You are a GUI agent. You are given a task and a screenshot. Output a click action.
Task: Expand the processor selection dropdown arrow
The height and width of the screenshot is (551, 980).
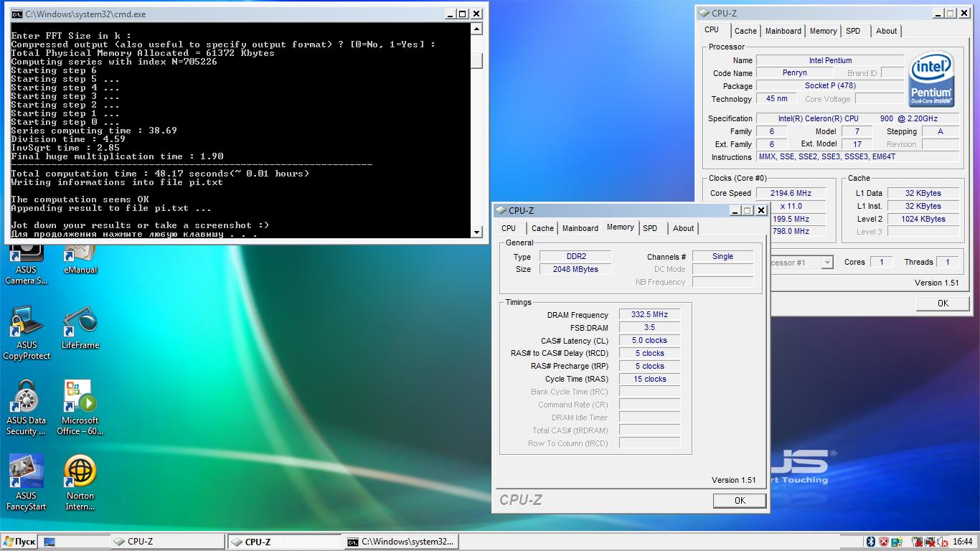(x=826, y=263)
